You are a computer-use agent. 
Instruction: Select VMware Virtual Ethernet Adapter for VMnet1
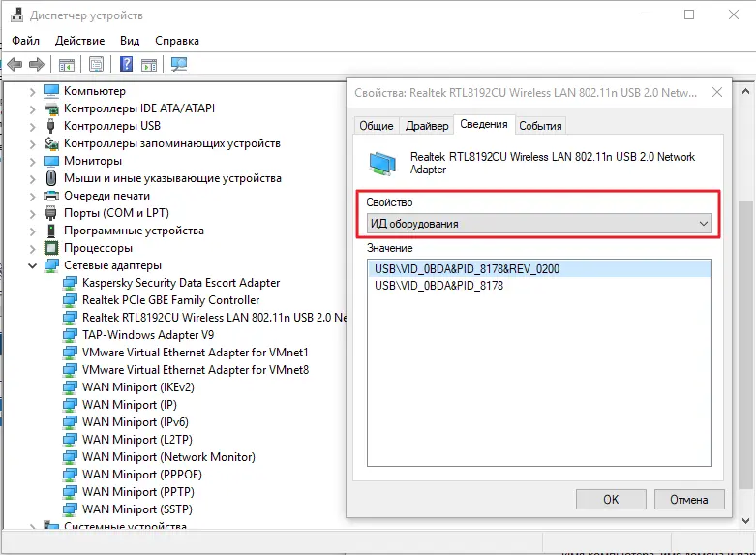(196, 353)
